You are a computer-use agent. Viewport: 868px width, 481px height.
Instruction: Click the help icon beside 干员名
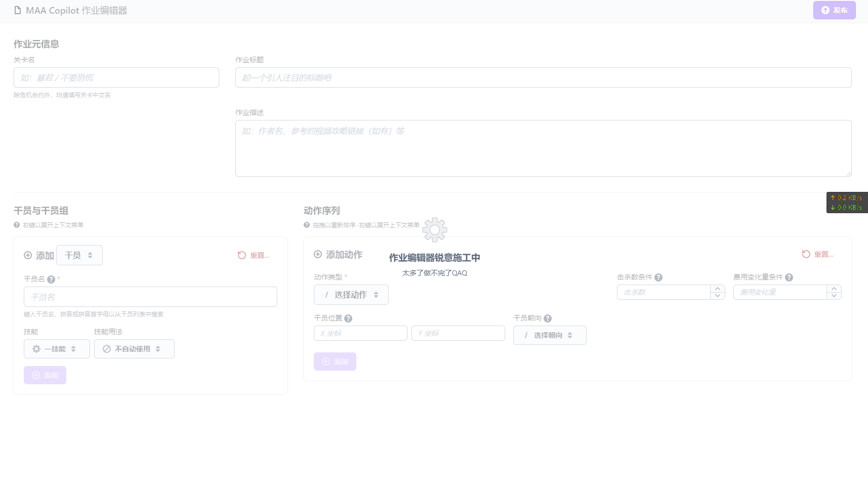click(51, 279)
